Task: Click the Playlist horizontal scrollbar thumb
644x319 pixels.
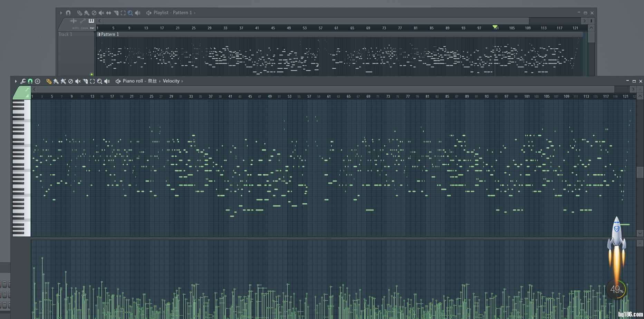Action: [316, 21]
